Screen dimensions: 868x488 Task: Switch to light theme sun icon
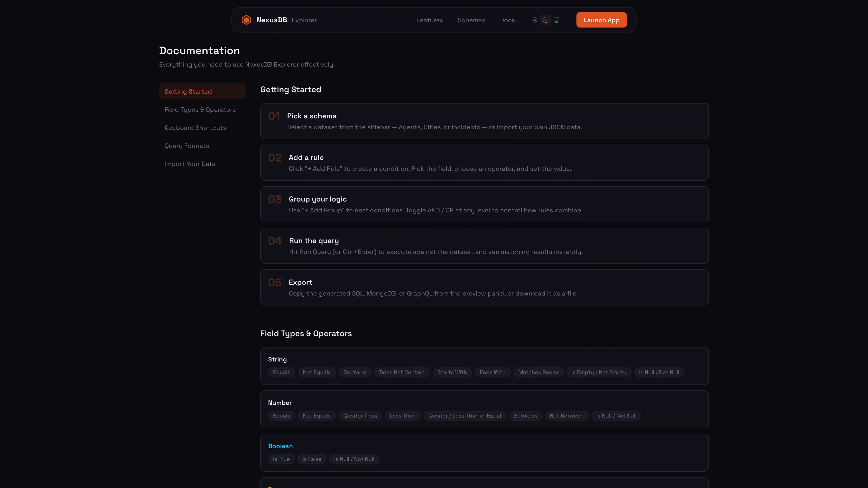[535, 20]
